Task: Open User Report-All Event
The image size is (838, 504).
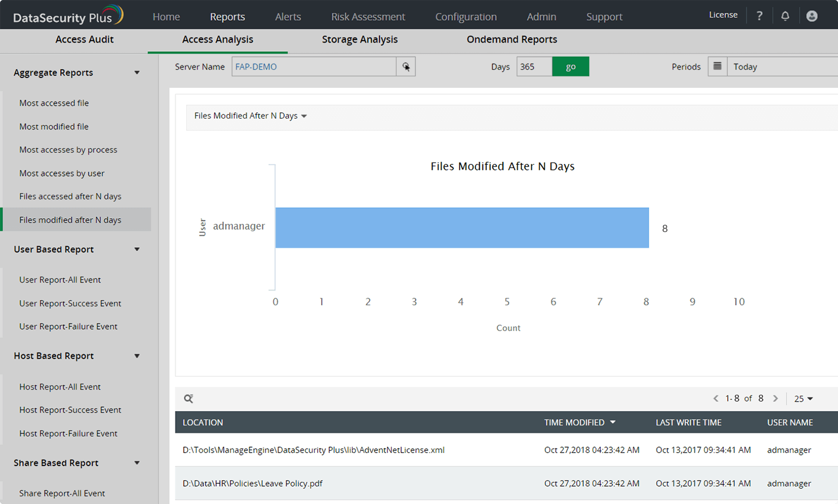Action: pos(60,280)
